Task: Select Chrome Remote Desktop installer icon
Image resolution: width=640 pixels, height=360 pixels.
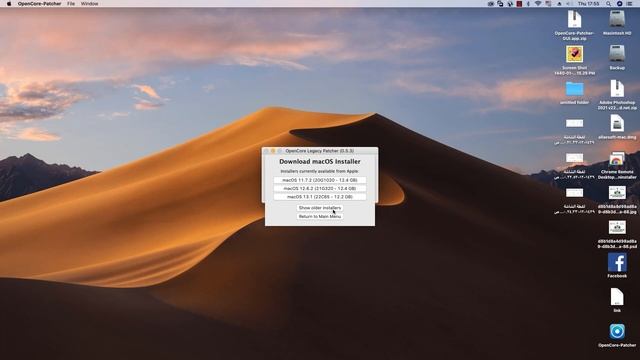Action: 617,158
